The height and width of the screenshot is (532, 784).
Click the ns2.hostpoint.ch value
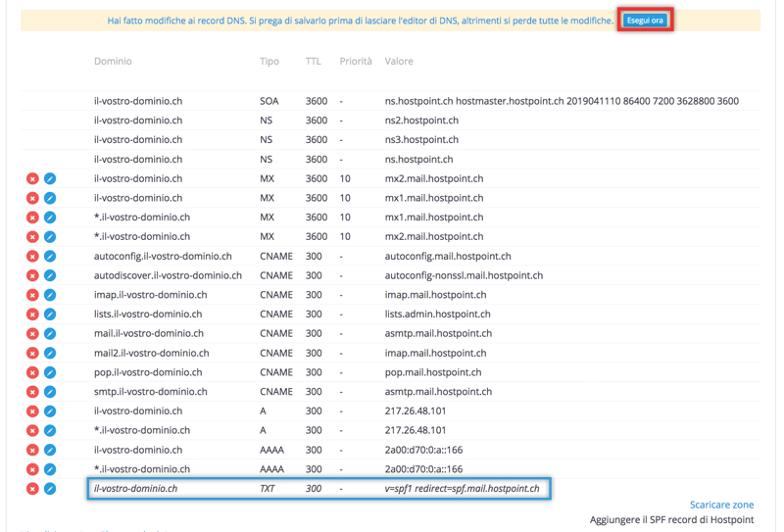tap(421, 121)
